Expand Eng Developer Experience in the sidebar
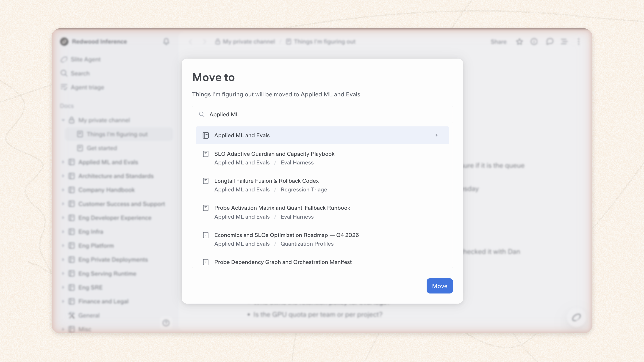The height and width of the screenshot is (362, 644). point(63,218)
